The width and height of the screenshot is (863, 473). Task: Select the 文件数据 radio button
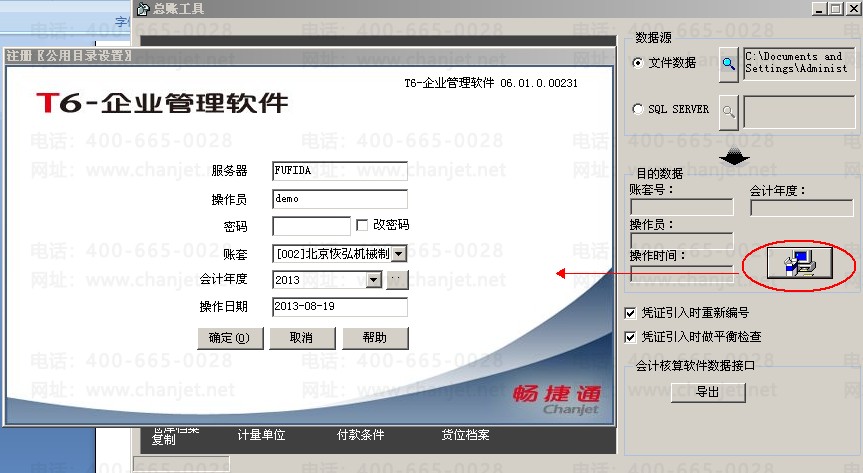coord(637,63)
